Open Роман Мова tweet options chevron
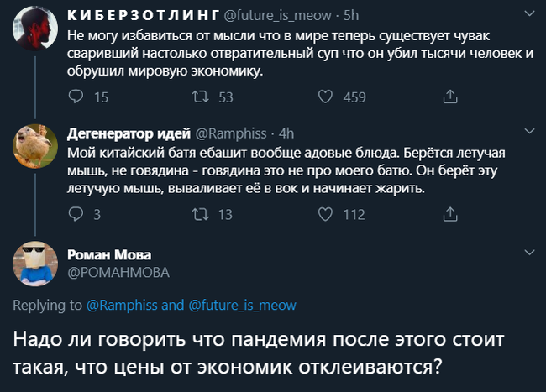Screen dimensions: 546x392 (530, 251)
